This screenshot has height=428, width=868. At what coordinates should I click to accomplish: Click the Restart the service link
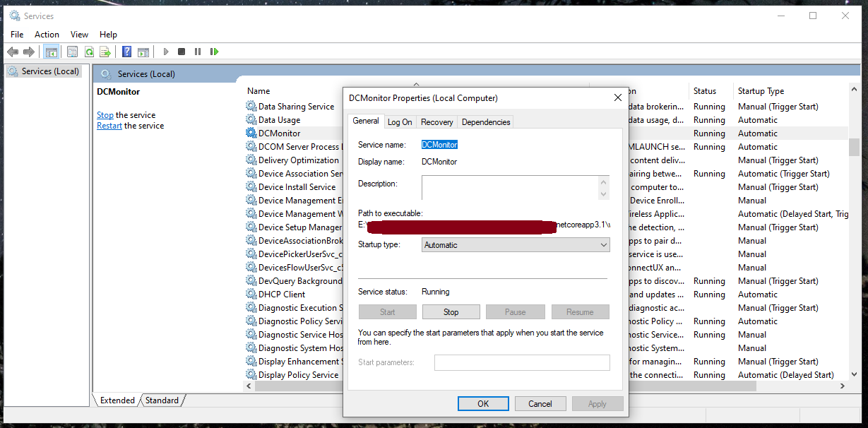pyautogui.click(x=109, y=126)
